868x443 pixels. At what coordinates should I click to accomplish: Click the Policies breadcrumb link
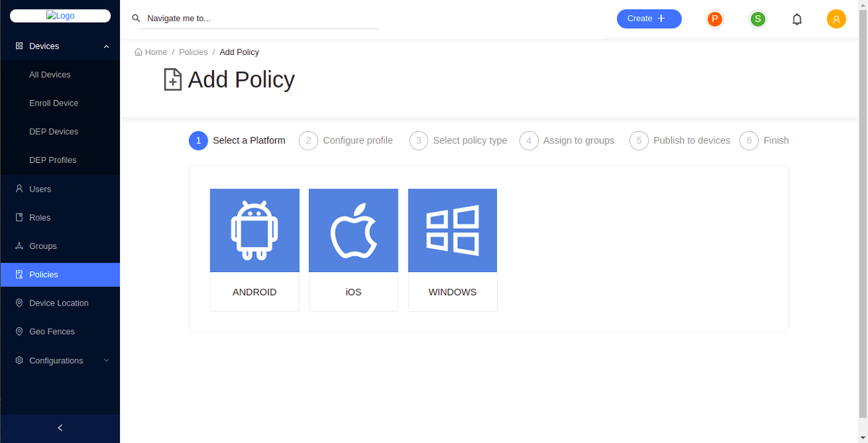click(193, 52)
